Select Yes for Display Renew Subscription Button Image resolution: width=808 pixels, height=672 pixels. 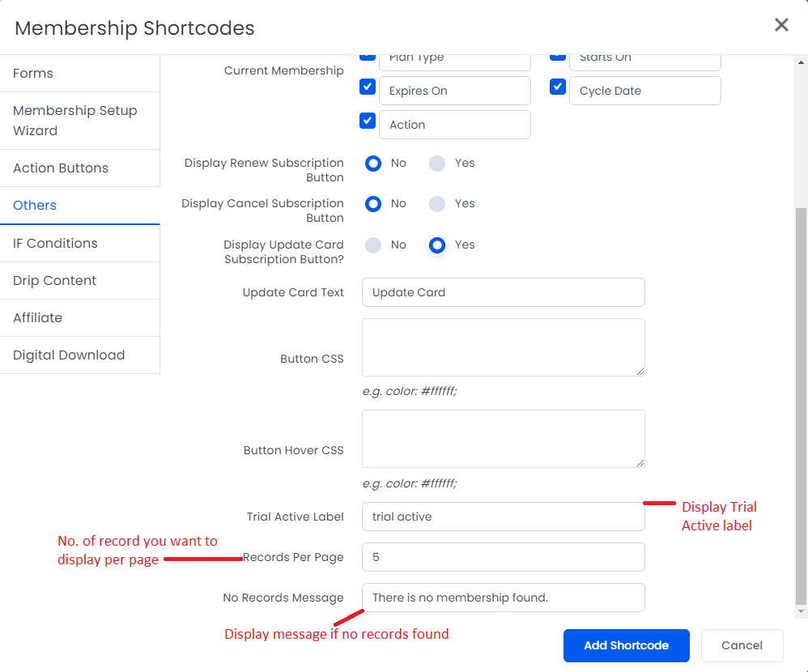tap(437, 164)
